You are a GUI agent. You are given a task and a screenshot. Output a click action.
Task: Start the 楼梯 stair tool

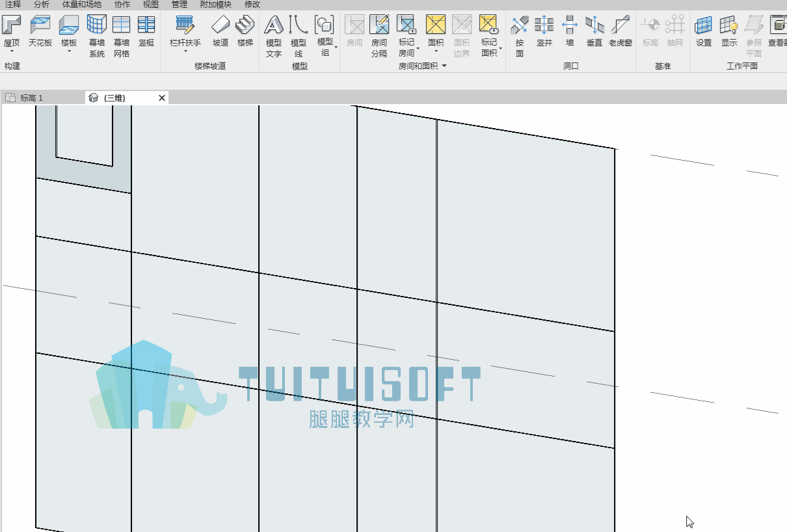(245, 31)
